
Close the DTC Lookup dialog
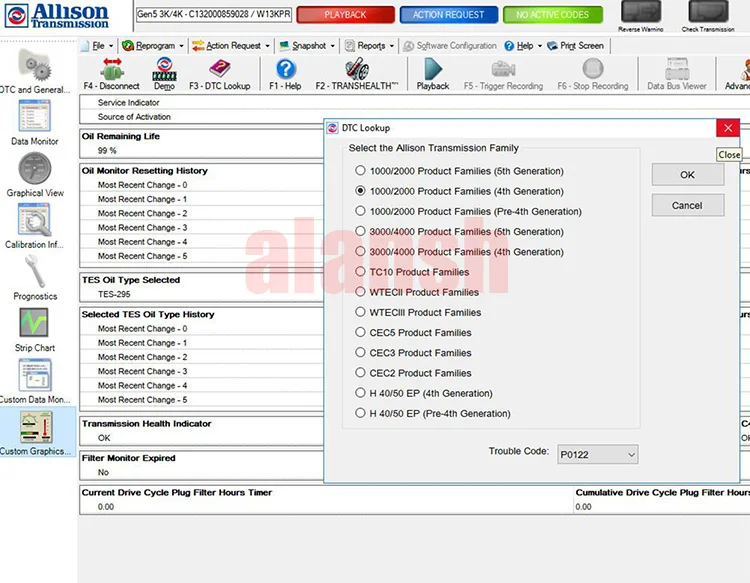point(728,128)
